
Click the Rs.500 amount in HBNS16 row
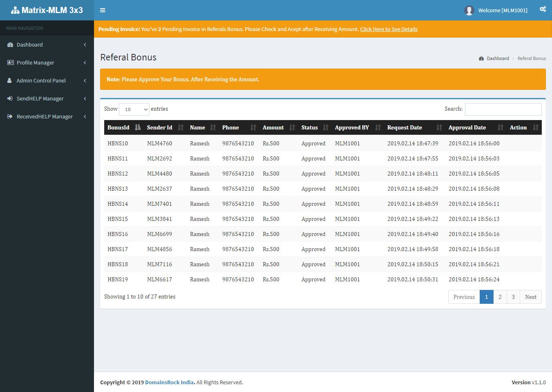click(271, 234)
